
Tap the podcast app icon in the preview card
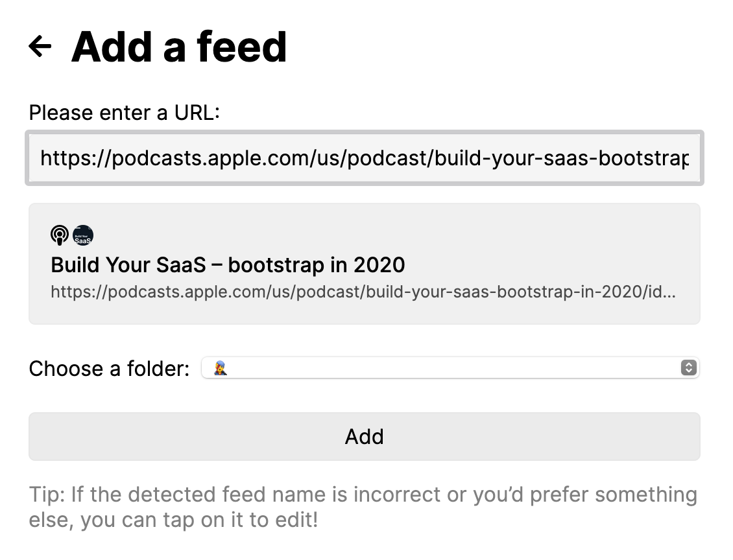click(x=59, y=235)
